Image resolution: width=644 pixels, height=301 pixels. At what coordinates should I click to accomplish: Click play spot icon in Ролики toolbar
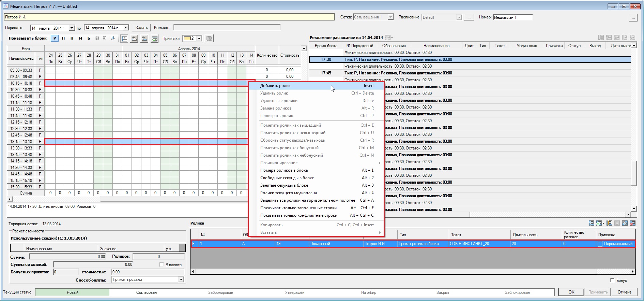coord(591,223)
